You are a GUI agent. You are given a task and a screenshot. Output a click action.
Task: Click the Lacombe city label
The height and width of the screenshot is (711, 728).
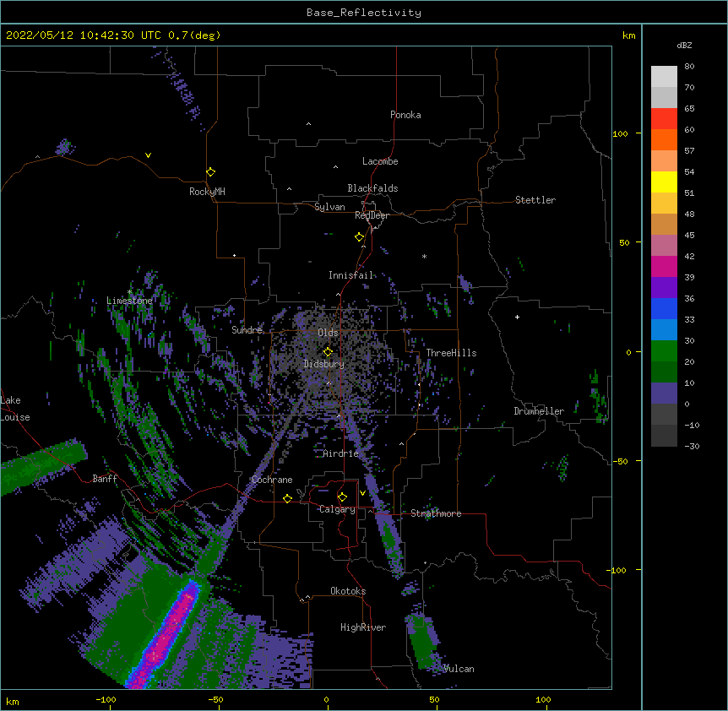(x=380, y=161)
